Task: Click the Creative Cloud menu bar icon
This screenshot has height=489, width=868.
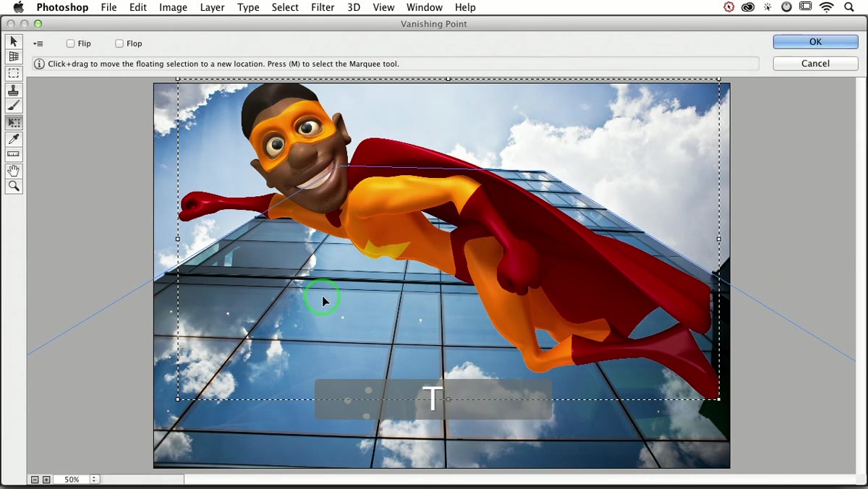Action: pos(748,7)
